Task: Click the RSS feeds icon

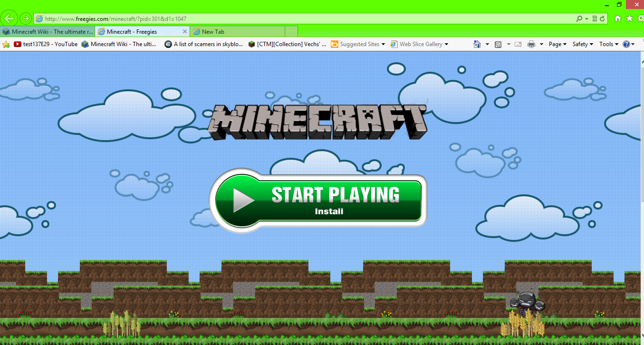Action: [498, 44]
